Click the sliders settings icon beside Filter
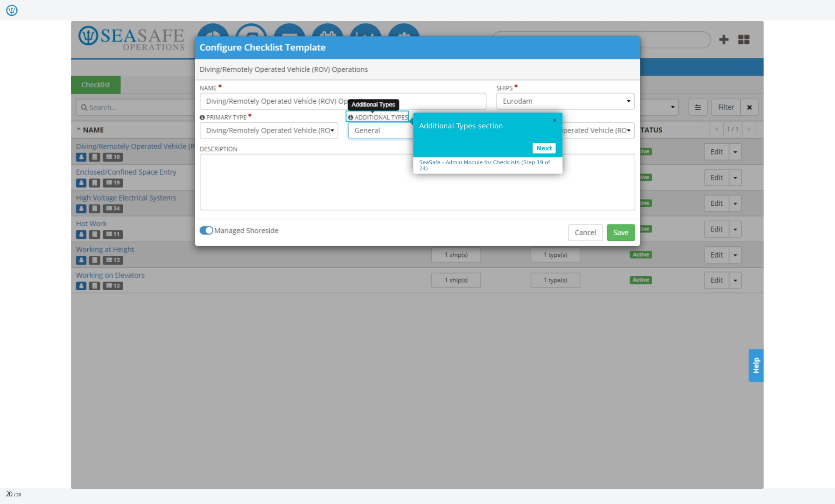 (x=698, y=107)
